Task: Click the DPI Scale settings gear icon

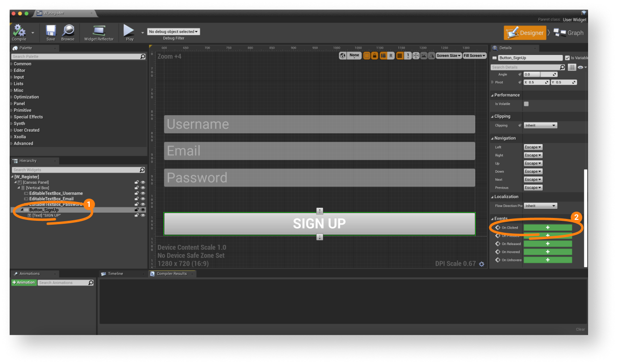Action: click(x=482, y=264)
